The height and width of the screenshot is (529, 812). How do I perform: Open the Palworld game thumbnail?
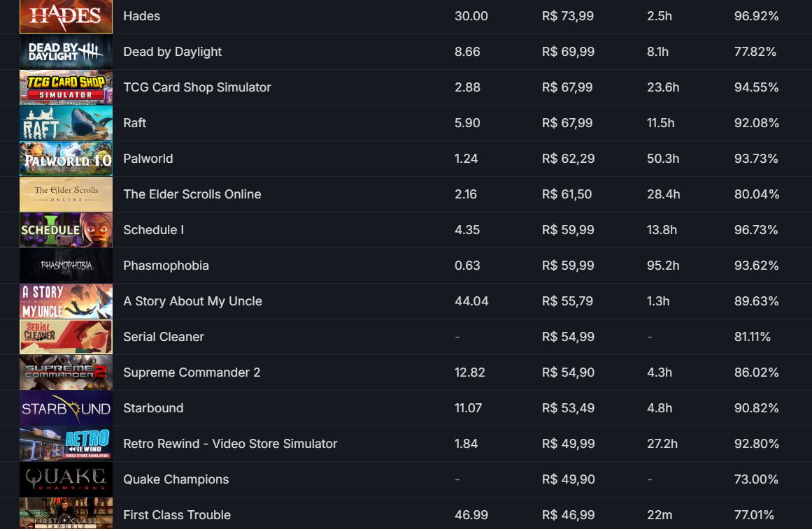(x=66, y=159)
